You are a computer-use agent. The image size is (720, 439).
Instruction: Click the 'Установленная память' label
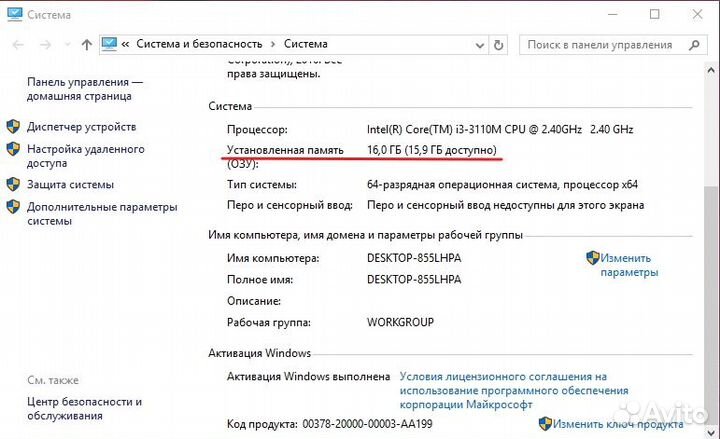[285, 150]
